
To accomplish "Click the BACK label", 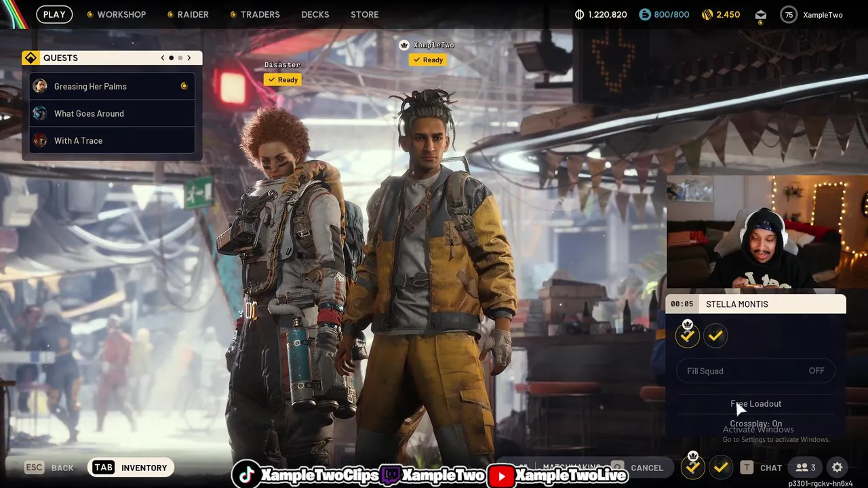I will 62,468.
